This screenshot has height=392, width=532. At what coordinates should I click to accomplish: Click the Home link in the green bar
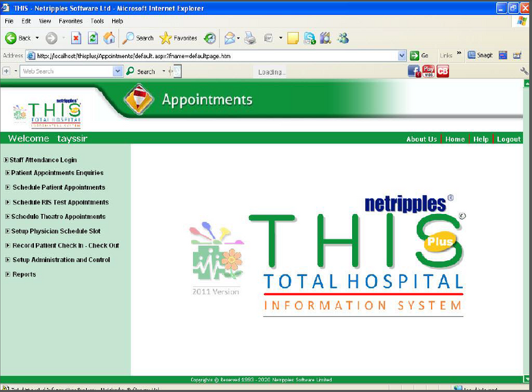(455, 139)
